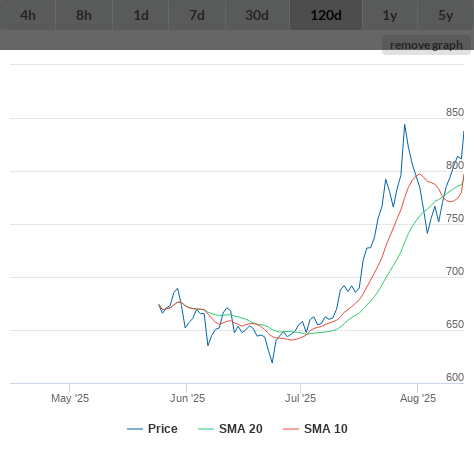Click the red SMA 10 legend marker
Image resolution: width=474 pixels, height=455 pixels.
click(291, 429)
